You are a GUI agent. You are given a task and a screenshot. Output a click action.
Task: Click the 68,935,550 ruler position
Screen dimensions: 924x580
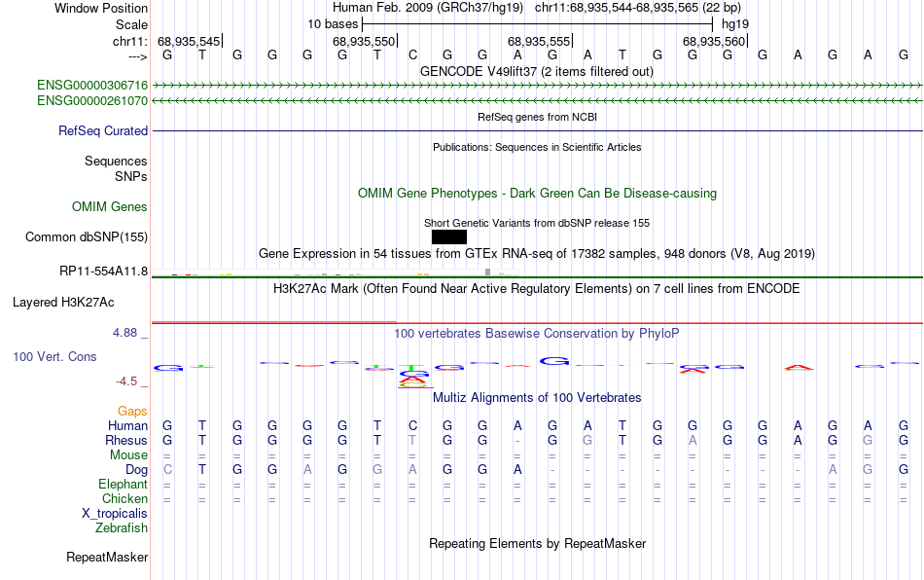(x=364, y=41)
